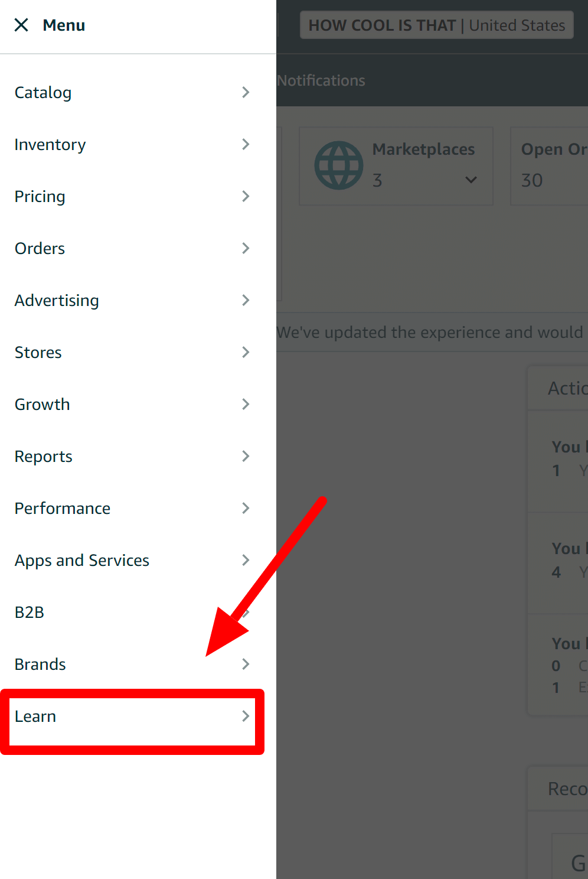Click the chevron beside Performance
This screenshot has width=588, height=879.
point(246,508)
